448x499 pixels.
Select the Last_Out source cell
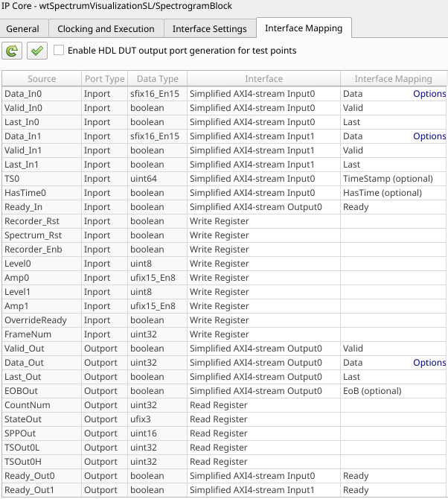click(42, 376)
